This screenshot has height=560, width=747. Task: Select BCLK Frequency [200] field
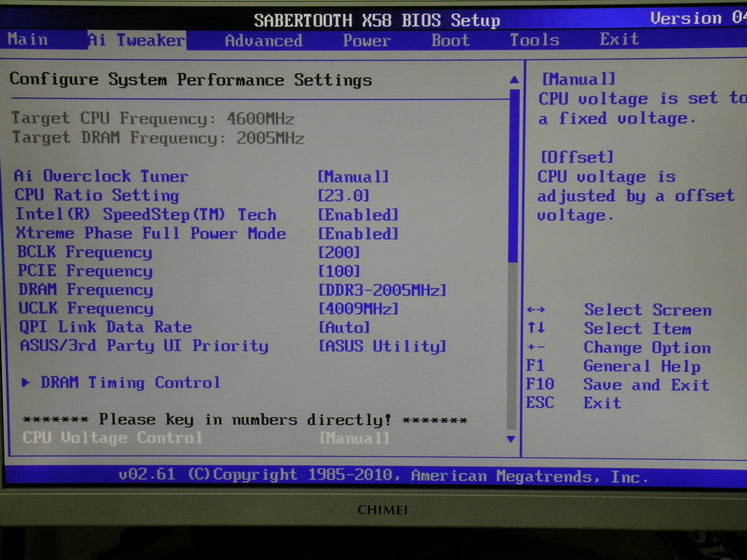click(339, 252)
